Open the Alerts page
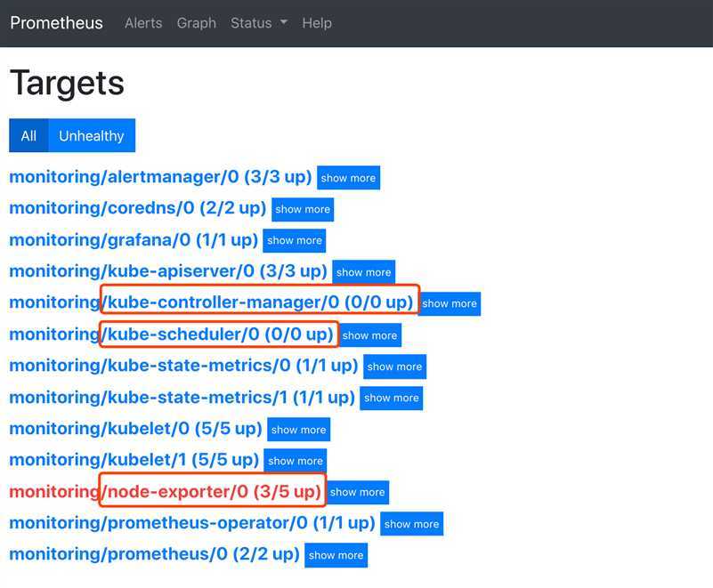The height and width of the screenshot is (588, 713). tap(143, 23)
